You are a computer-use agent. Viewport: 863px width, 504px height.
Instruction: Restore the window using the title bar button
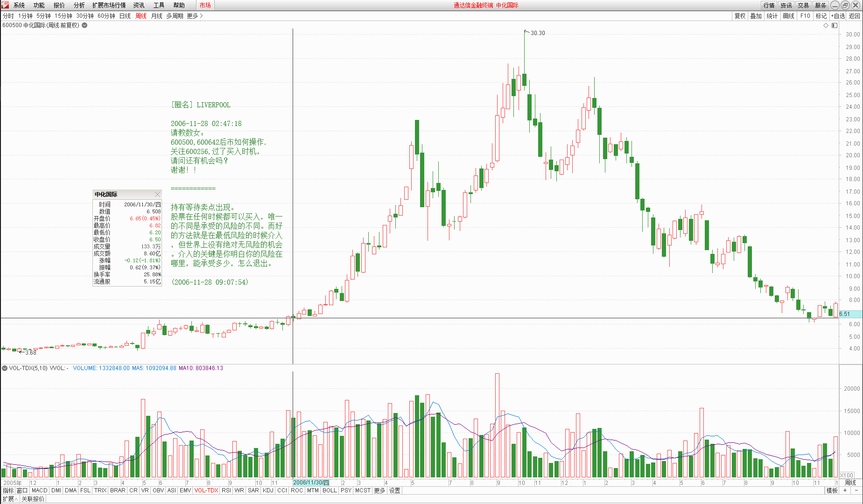coord(845,5)
